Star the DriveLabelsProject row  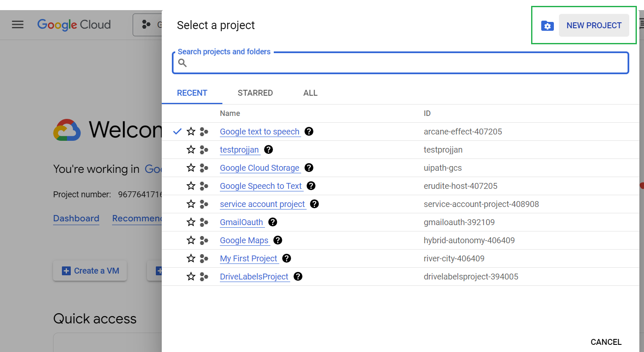(x=191, y=277)
